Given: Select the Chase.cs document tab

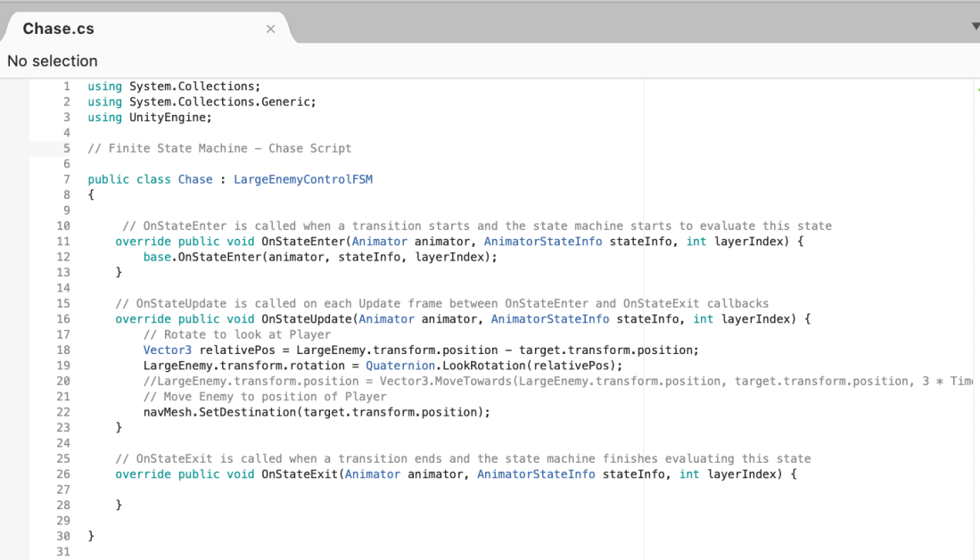Looking at the screenshot, I should [59, 29].
